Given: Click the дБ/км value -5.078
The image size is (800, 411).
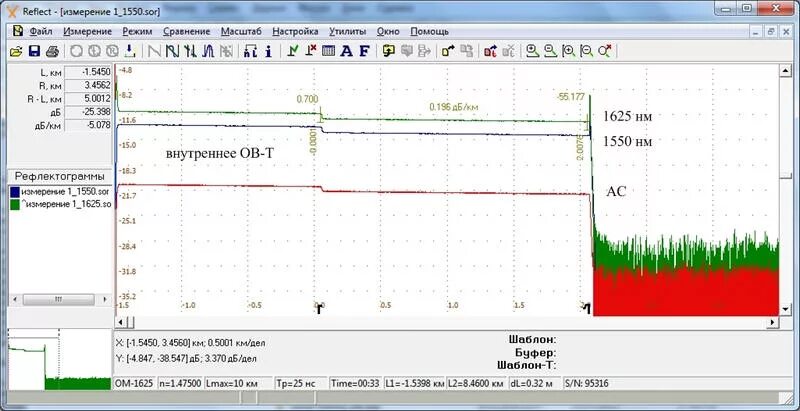Looking at the screenshot, I should pyautogui.click(x=88, y=125).
